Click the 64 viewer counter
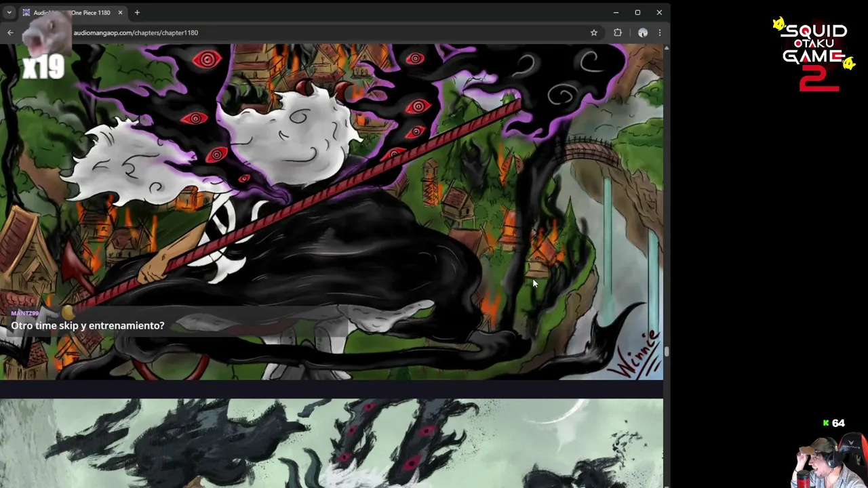This screenshot has height=488, width=868. point(833,423)
